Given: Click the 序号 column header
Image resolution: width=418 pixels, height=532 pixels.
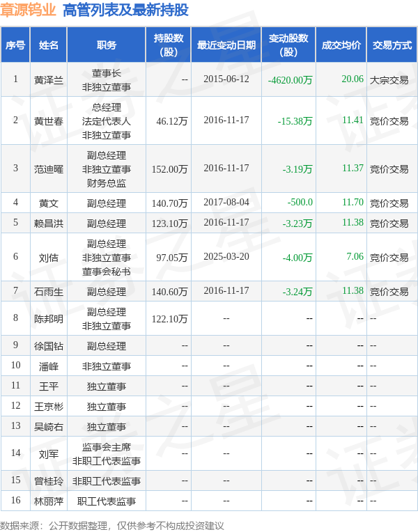Looking at the screenshot, I should click(x=15, y=45).
